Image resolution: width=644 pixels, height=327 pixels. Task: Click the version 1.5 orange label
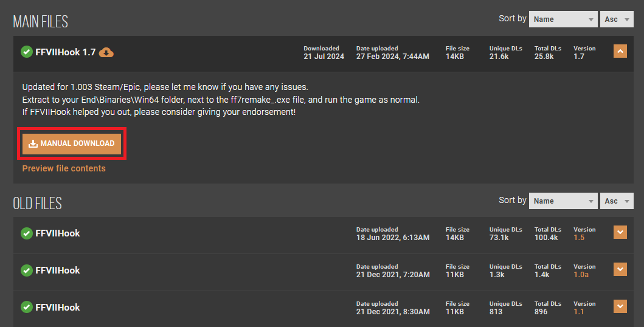tap(579, 238)
